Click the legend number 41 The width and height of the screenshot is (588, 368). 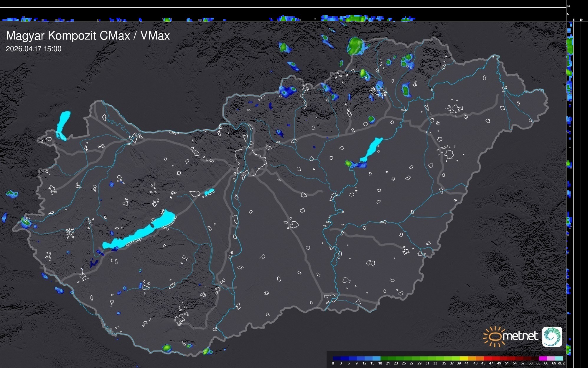[467, 363]
